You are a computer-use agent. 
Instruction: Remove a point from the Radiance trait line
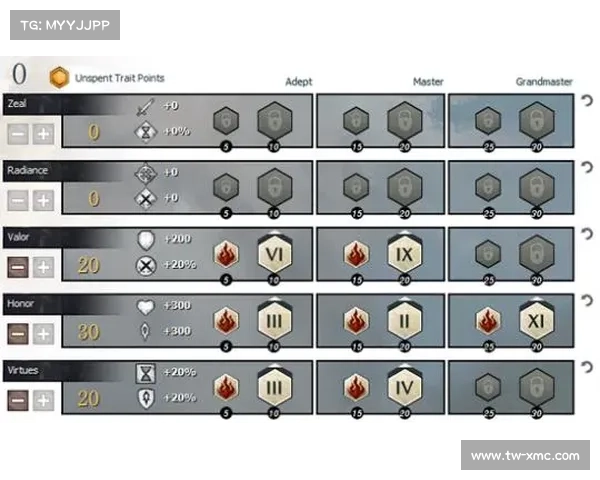[18, 200]
